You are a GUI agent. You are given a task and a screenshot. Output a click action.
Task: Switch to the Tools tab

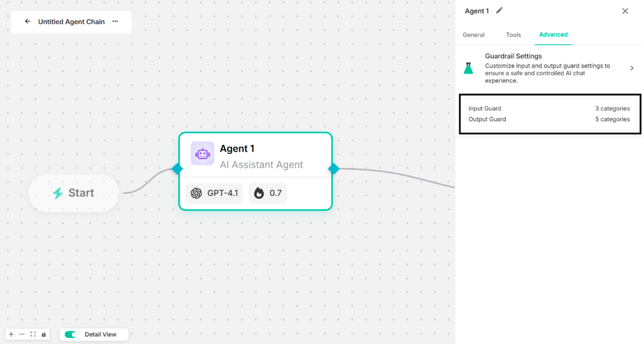click(513, 35)
